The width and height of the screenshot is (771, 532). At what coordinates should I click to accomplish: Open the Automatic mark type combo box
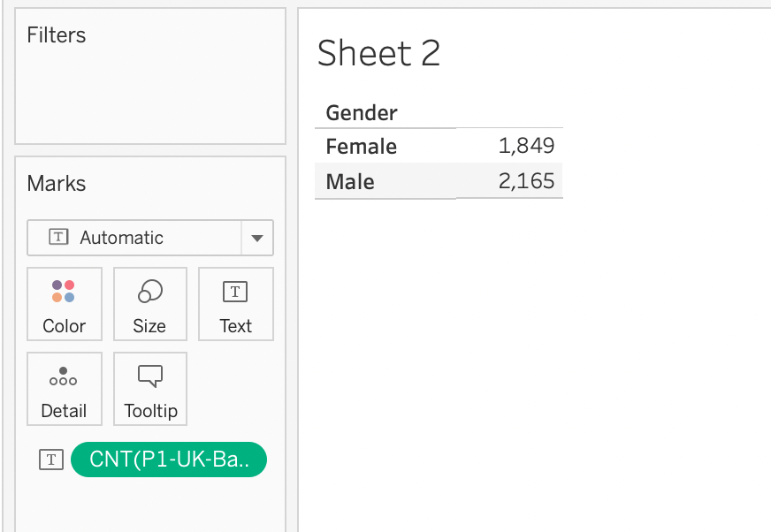[134, 238]
